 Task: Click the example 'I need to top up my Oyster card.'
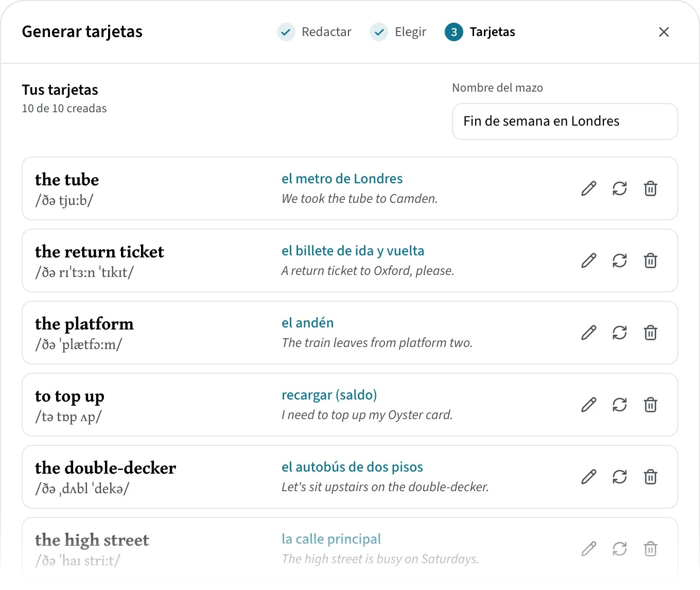(367, 415)
